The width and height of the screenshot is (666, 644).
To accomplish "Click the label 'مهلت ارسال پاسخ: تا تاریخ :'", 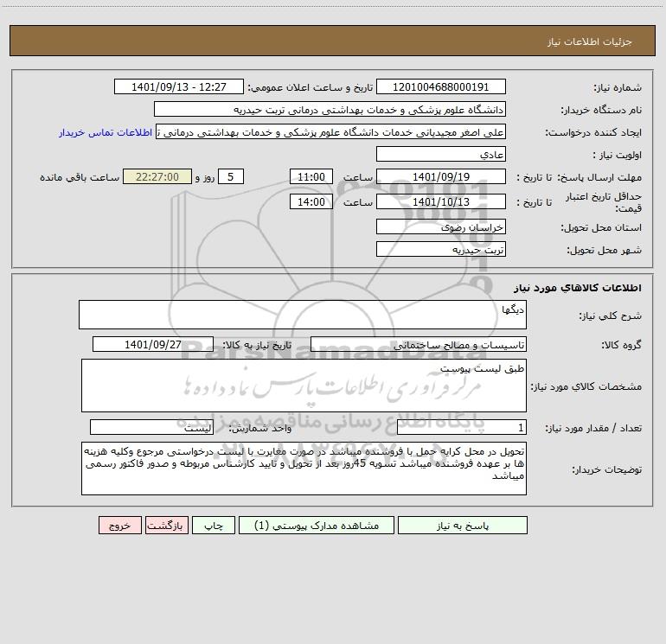I will point(579,177).
